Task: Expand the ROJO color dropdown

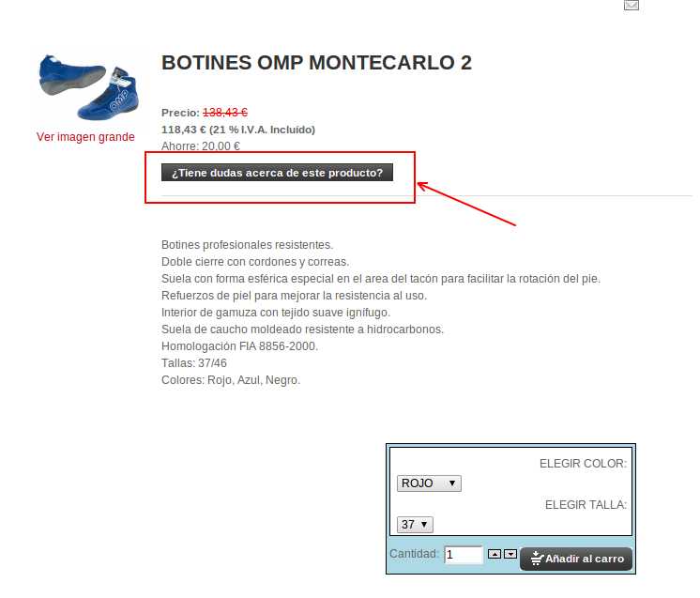Action: point(429,483)
